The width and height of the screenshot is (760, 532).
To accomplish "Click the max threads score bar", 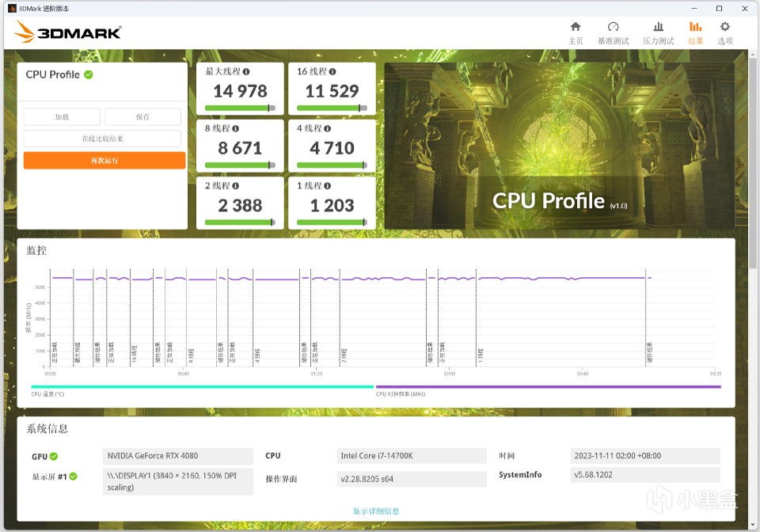I will point(240,108).
